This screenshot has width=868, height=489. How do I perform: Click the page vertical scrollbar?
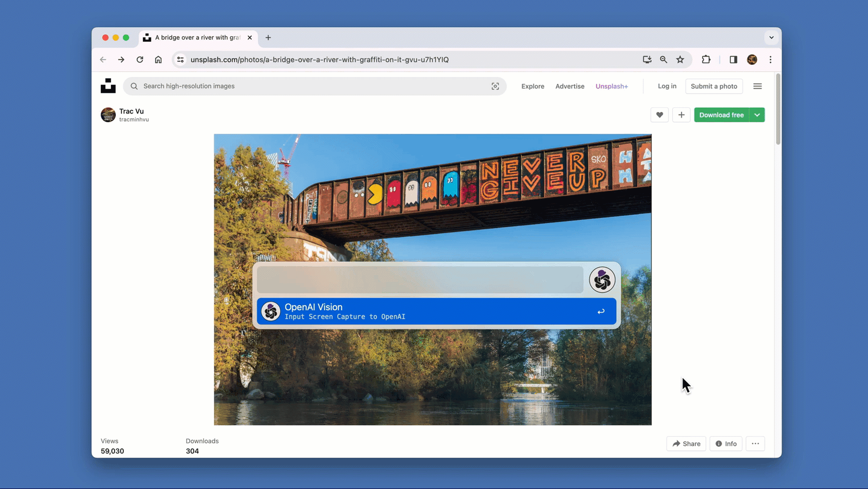pos(778,109)
